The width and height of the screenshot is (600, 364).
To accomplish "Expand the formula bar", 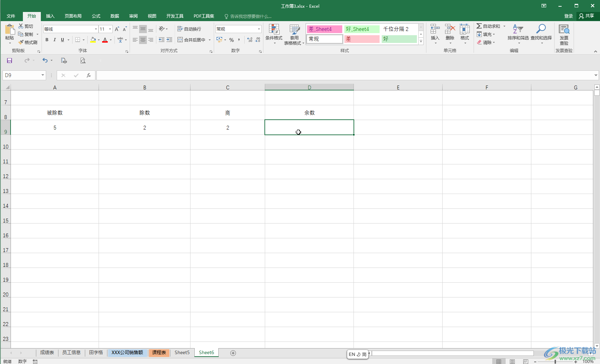I will pyautogui.click(x=596, y=75).
